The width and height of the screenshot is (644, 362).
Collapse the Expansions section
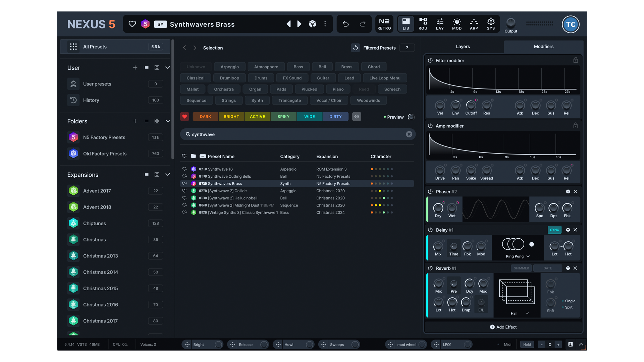168,175
